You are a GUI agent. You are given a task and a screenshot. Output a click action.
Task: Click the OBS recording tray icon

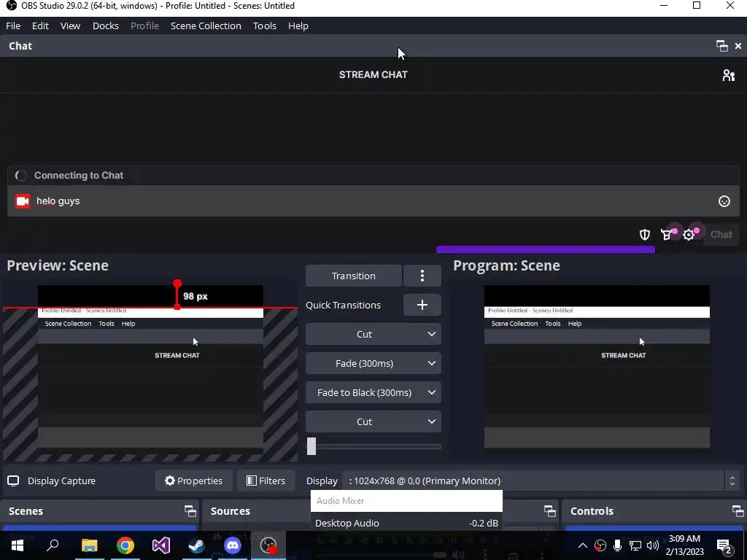pos(600,545)
